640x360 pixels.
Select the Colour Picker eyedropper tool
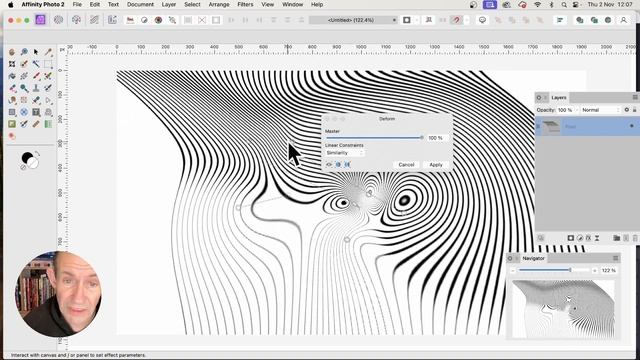point(48,52)
